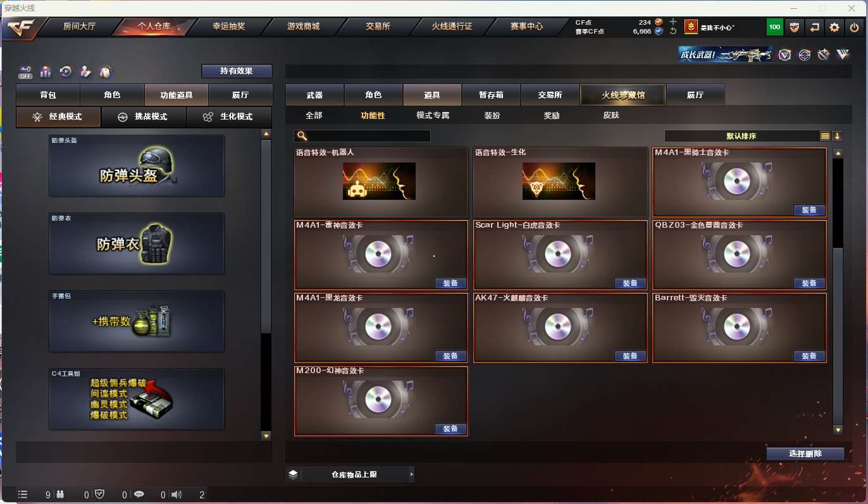Click the refresh icon beside CF points
The height and width of the screenshot is (504, 868).
click(x=673, y=31)
